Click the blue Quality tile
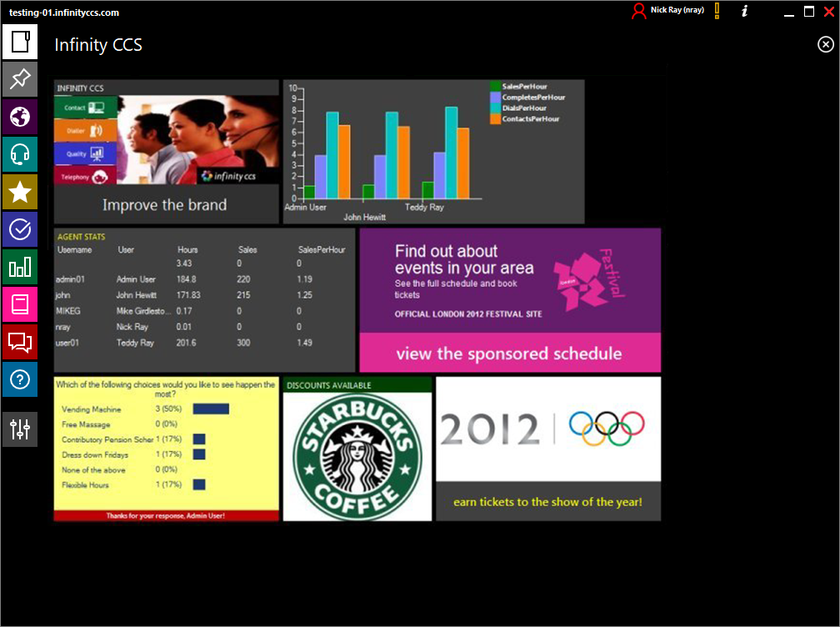The image size is (840, 627). (x=86, y=153)
